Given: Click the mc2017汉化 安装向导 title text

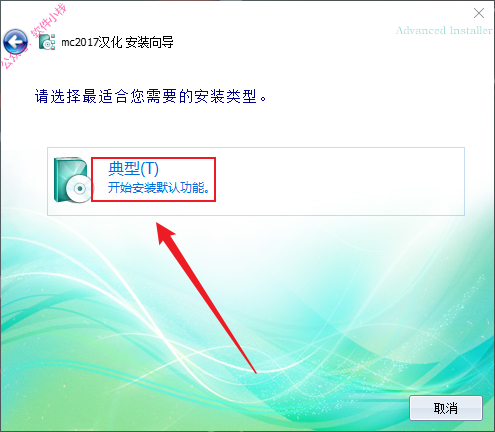Looking at the screenshot, I should 117,42.
